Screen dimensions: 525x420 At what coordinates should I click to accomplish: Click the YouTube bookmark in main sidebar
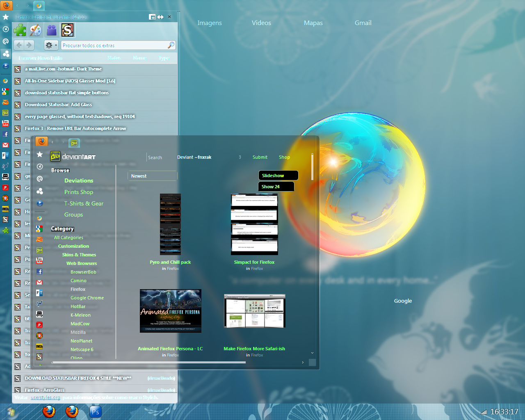[5, 123]
